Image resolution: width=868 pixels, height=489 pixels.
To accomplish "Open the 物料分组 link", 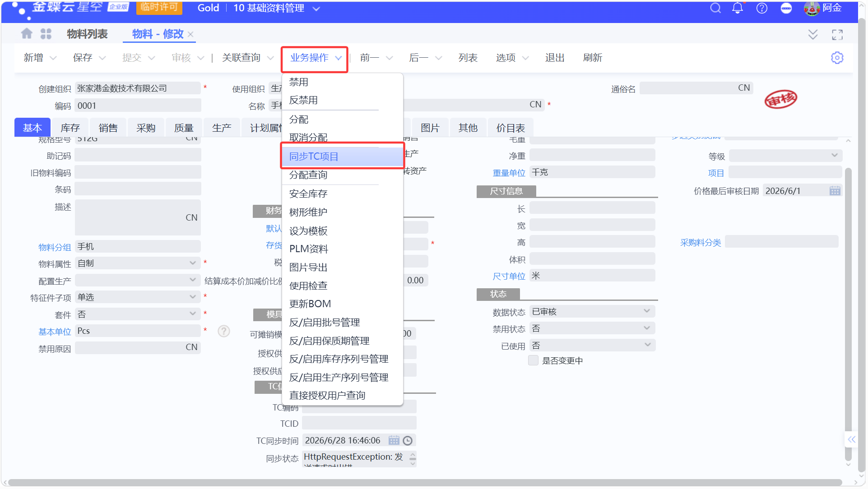I will point(55,247).
